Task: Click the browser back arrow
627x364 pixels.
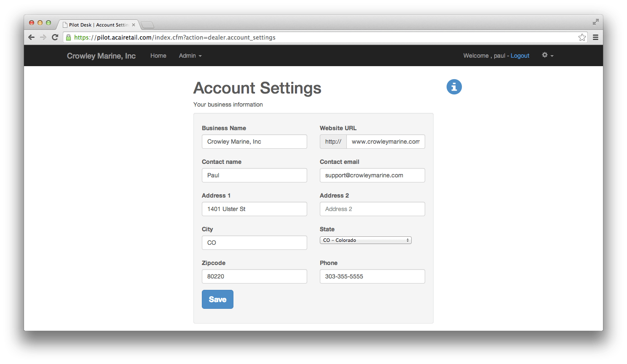Action: point(31,37)
